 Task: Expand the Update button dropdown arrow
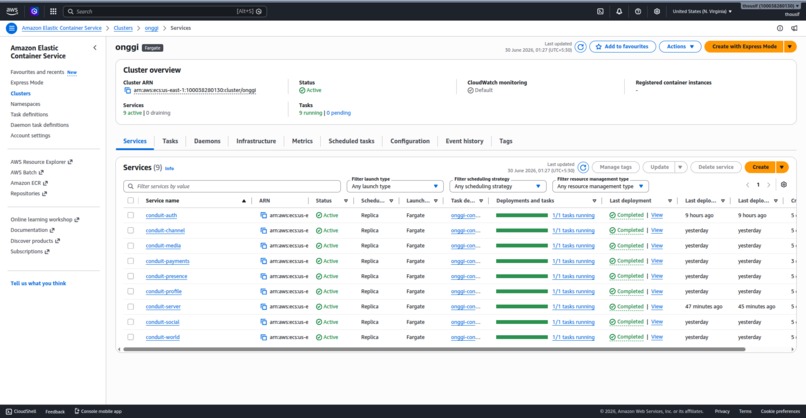click(680, 167)
